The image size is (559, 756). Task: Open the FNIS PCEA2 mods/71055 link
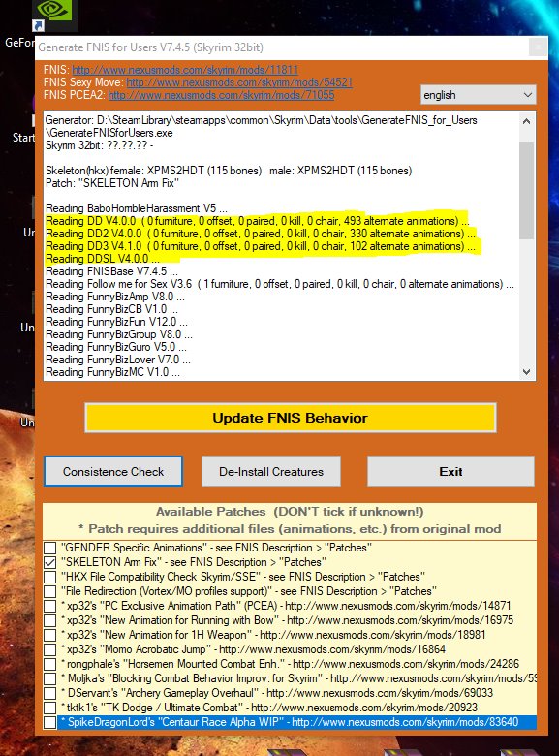point(221,95)
